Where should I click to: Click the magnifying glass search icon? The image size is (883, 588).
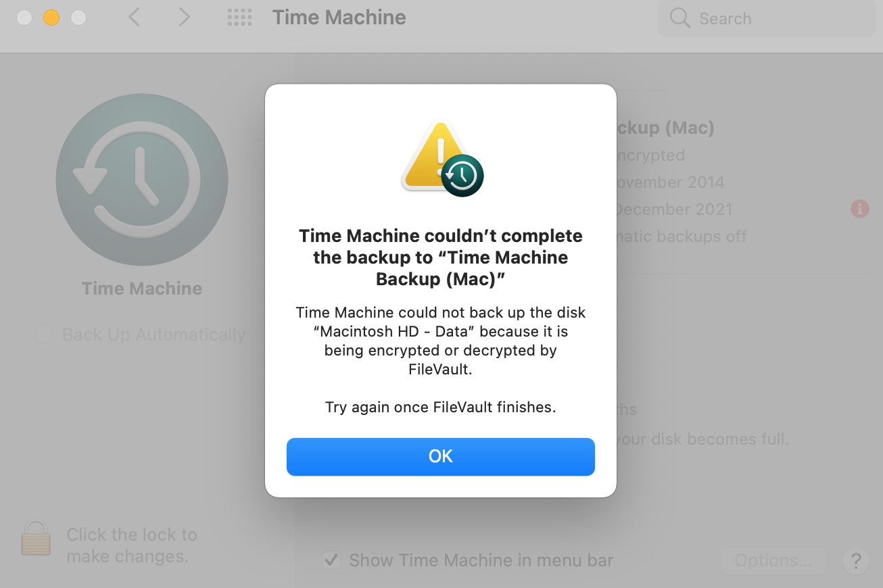click(x=679, y=18)
